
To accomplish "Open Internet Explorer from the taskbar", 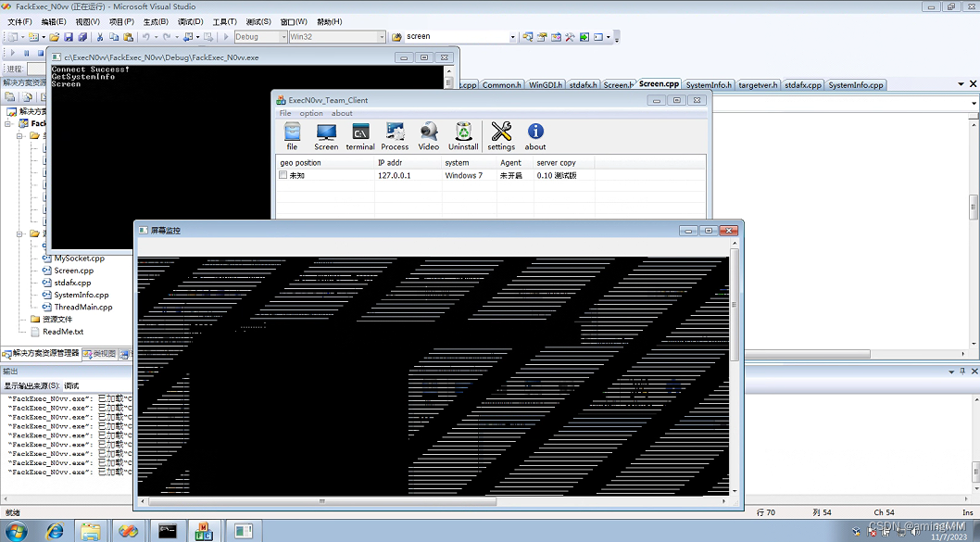I will [x=55, y=532].
